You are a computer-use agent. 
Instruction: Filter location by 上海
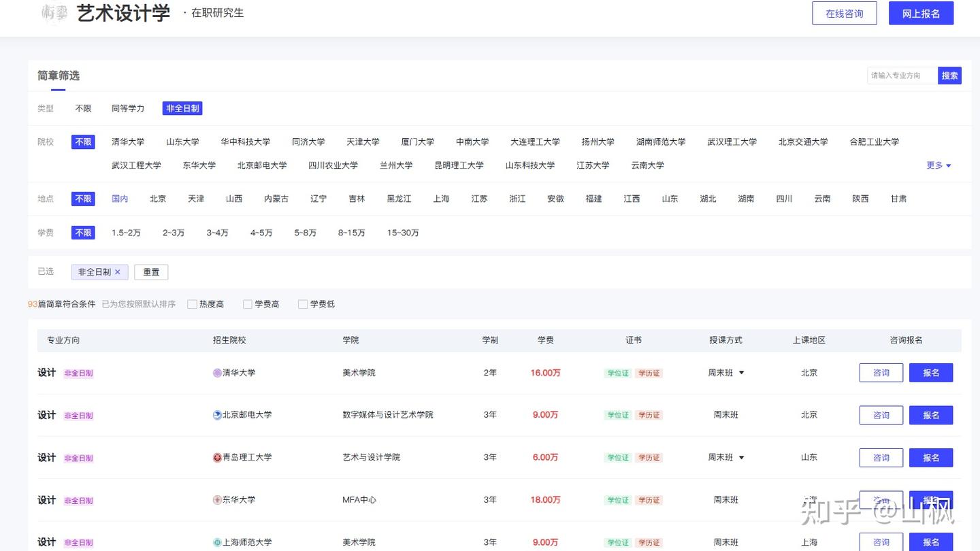click(441, 199)
